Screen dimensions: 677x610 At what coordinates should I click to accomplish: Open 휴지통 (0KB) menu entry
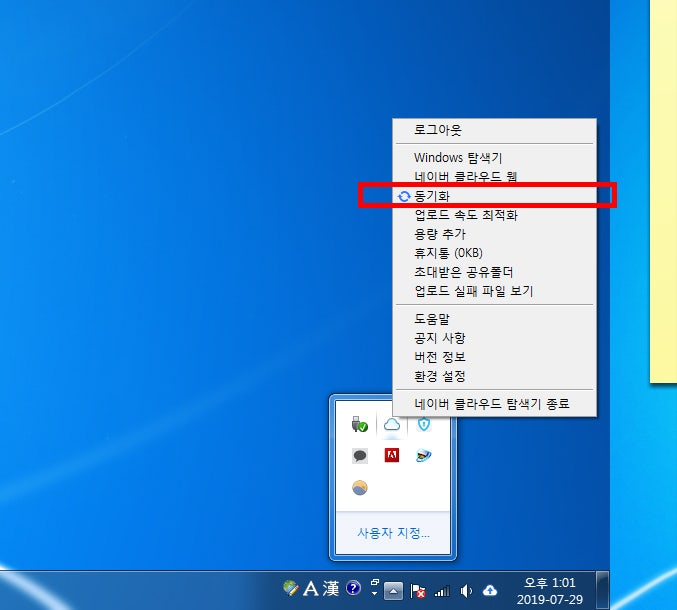[x=494, y=253]
